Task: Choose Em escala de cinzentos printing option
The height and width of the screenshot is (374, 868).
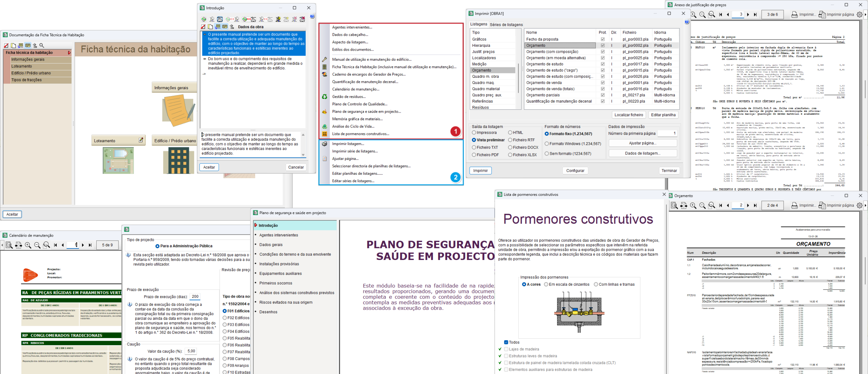Action: point(546,284)
